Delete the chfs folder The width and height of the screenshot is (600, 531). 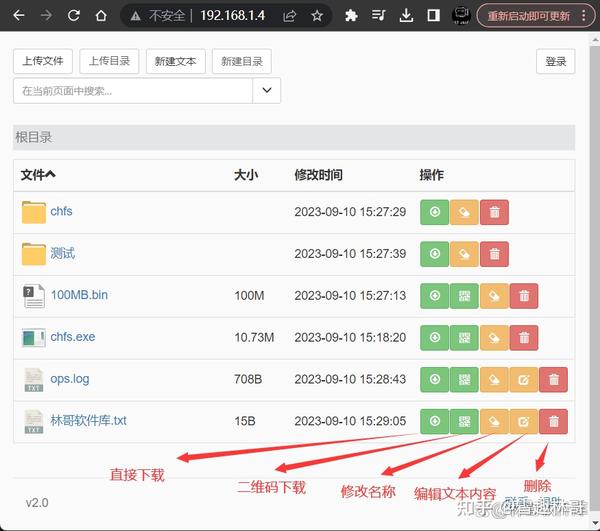494,212
